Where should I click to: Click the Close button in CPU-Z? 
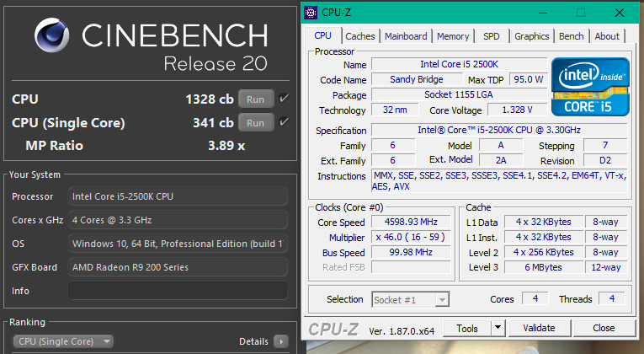tap(604, 328)
